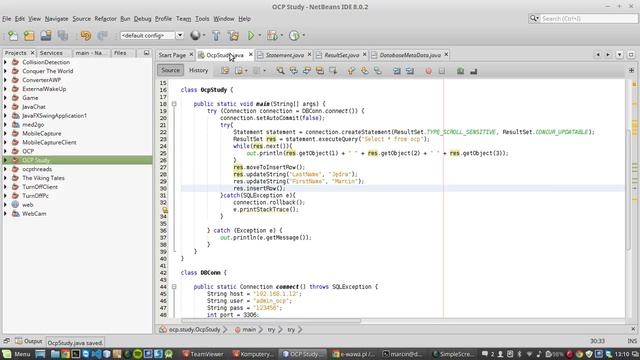Click the New File toolbar icon
Image resolution: width=640 pixels, height=360 pixels.
[x=13, y=36]
